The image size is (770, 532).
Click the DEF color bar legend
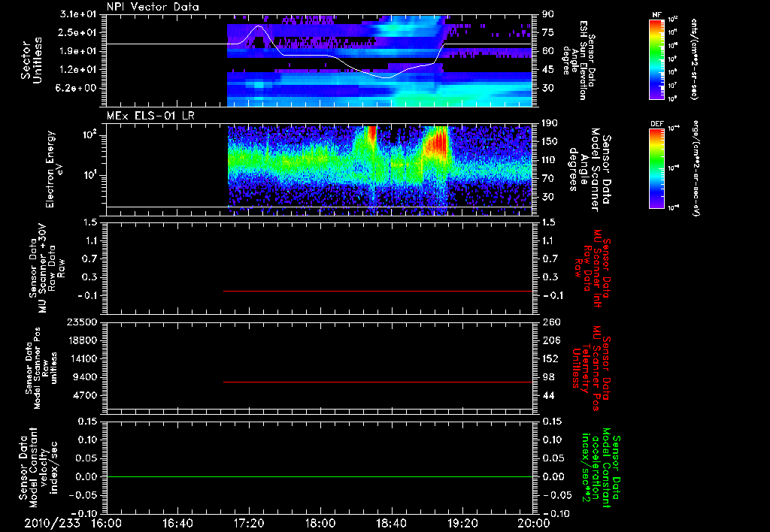(x=656, y=168)
